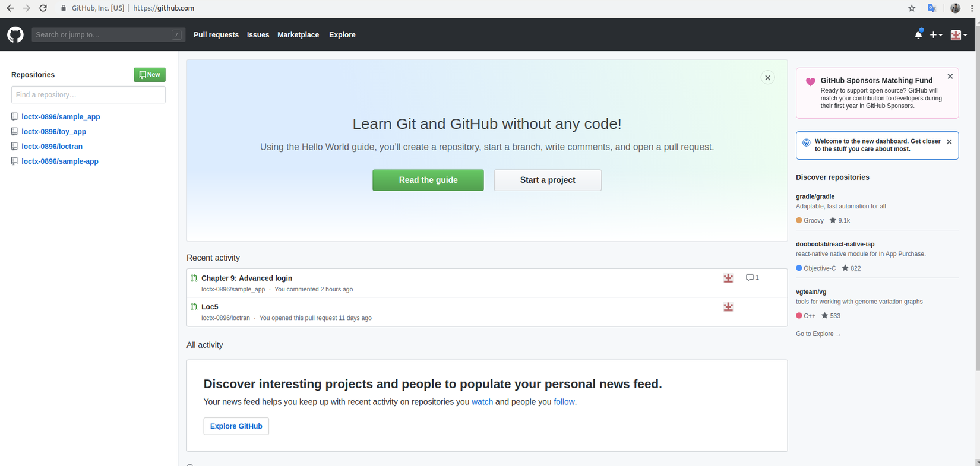980x466 pixels.
Task: Open the Loc5 pull request
Action: (x=210, y=307)
